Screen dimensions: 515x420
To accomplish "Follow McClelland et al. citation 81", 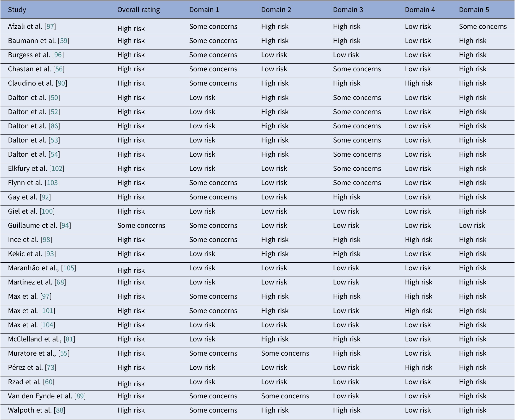I will click(69, 339).
